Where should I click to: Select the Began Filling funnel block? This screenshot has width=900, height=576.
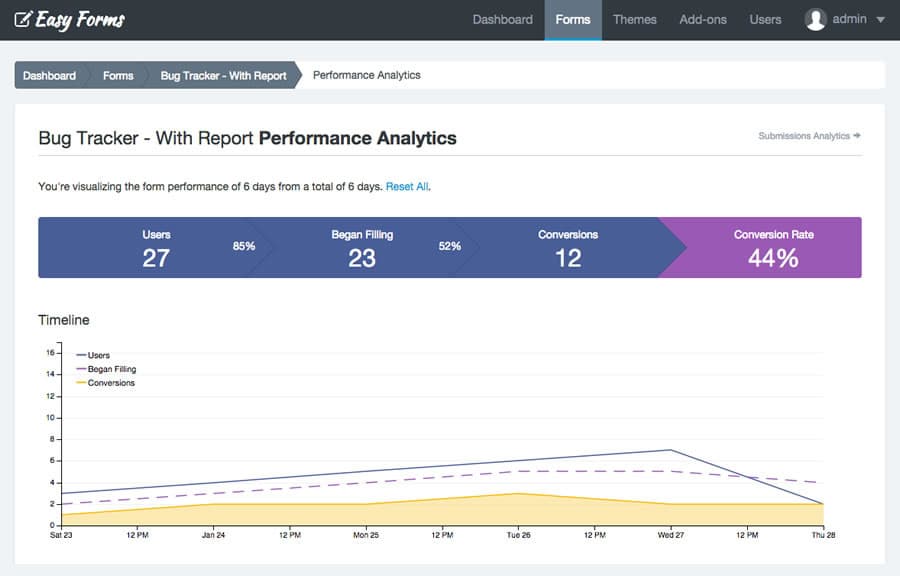[362, 248]
